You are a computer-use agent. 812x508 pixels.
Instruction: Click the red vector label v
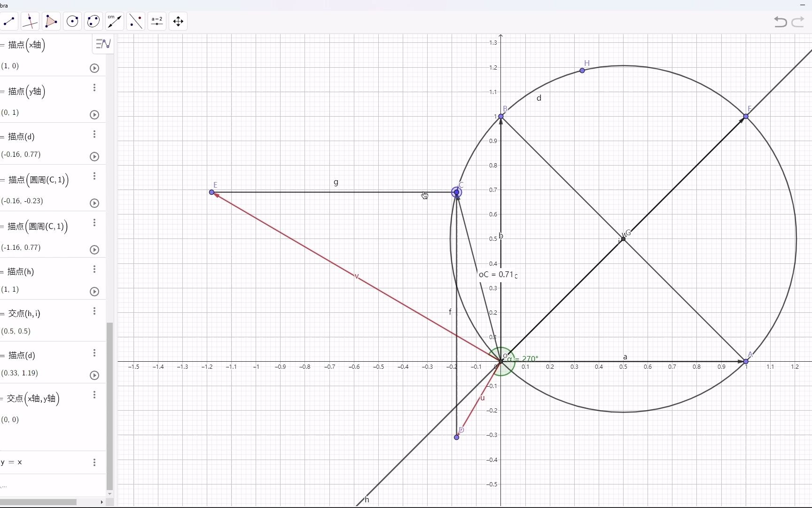tap(357, 277)
